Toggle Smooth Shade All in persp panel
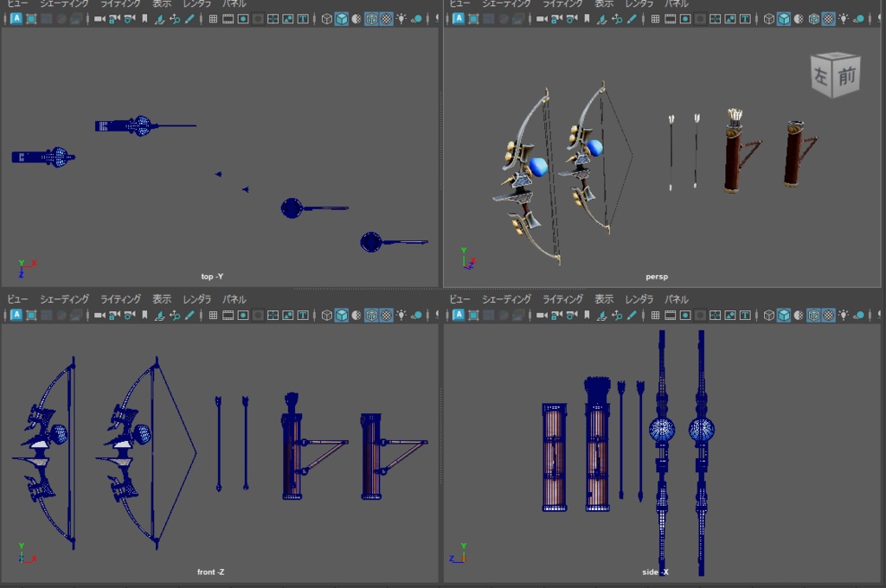 (784, 19)
